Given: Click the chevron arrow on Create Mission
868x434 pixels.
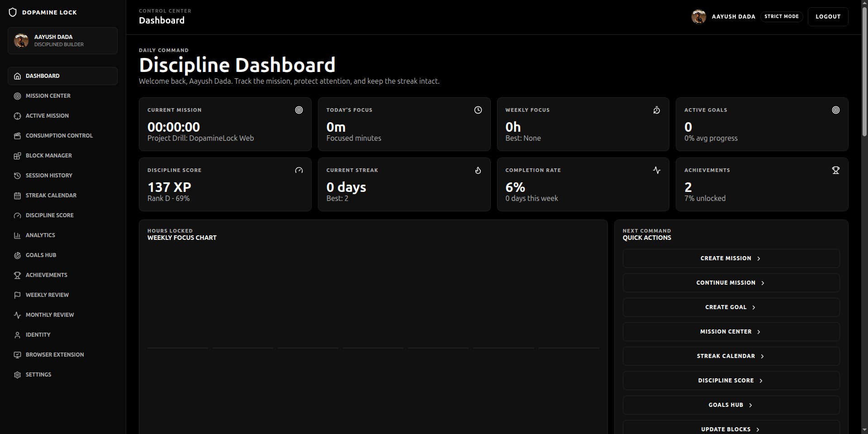Looking at the screenshot, I should coord(759,258).
